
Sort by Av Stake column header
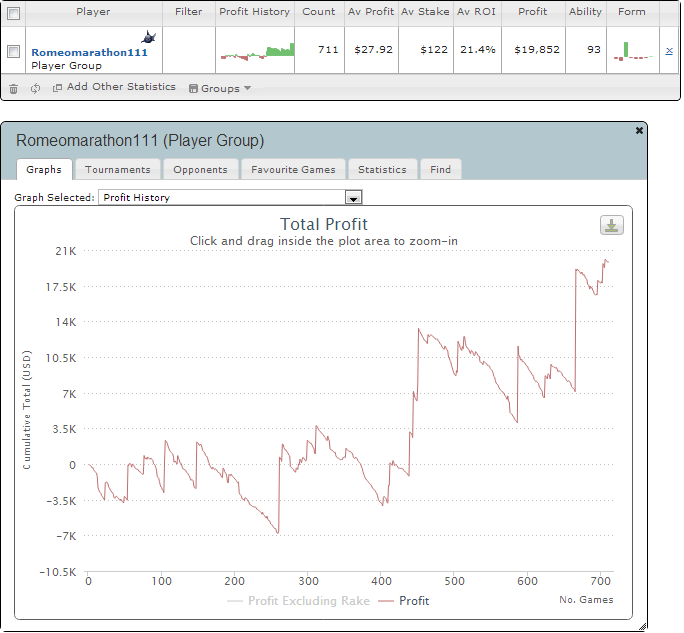(425, 12)
